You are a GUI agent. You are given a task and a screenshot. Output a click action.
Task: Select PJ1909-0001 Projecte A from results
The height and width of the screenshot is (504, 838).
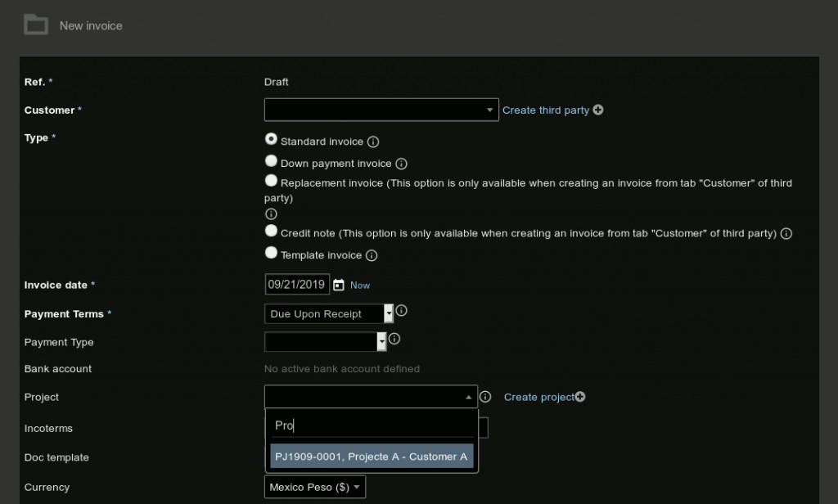[x=372, y=457]
